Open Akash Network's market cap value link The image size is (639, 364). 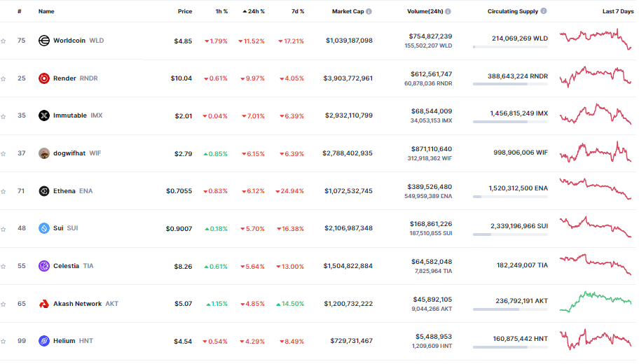click(348, 304)
